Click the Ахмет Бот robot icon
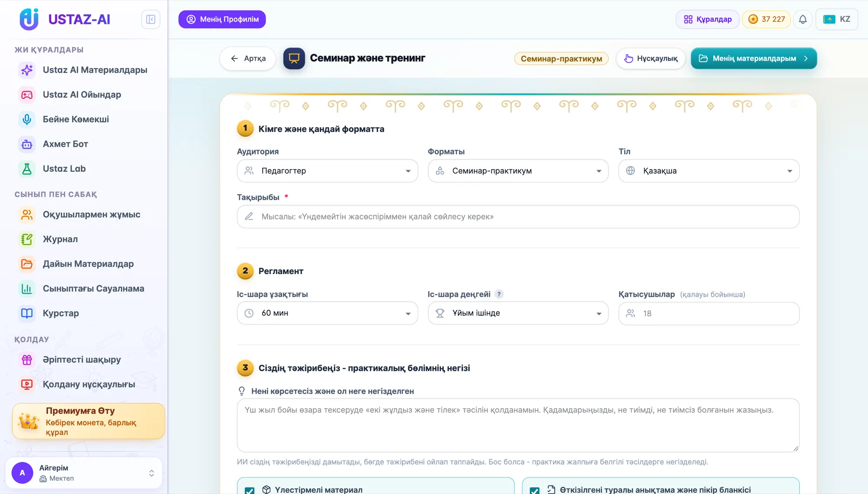The height and width of the screenshot is (494, 868). click(27, 144)
